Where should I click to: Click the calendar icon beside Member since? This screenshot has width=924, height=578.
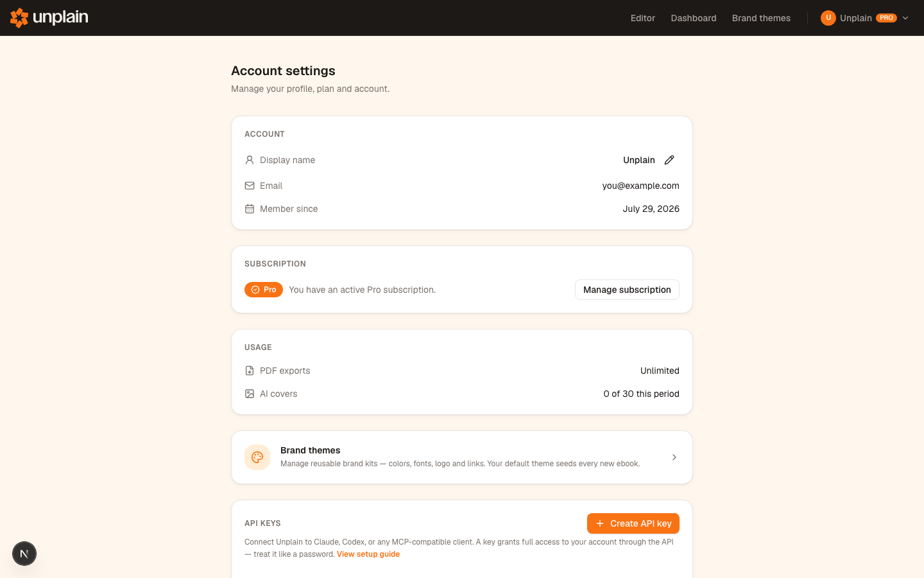coord(250,209)
